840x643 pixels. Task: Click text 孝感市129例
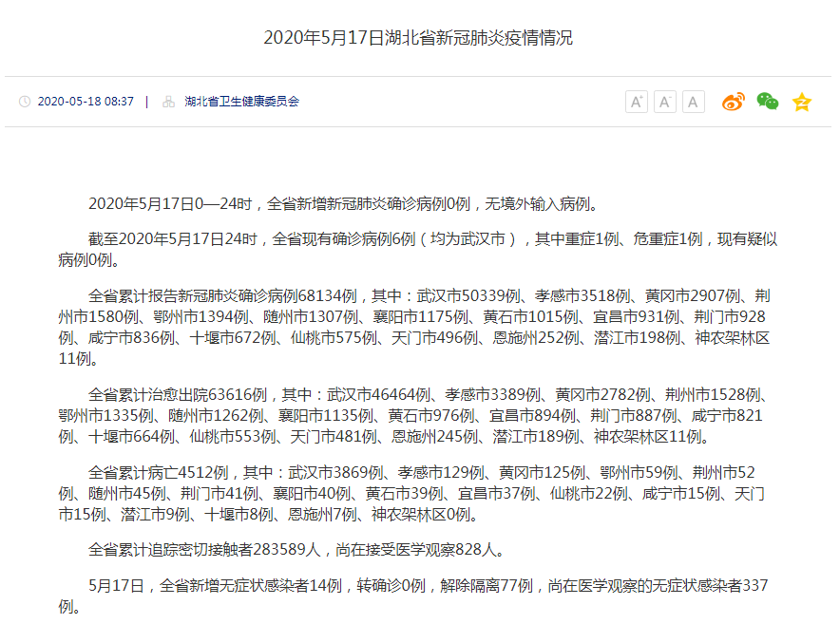coord(442,472)
